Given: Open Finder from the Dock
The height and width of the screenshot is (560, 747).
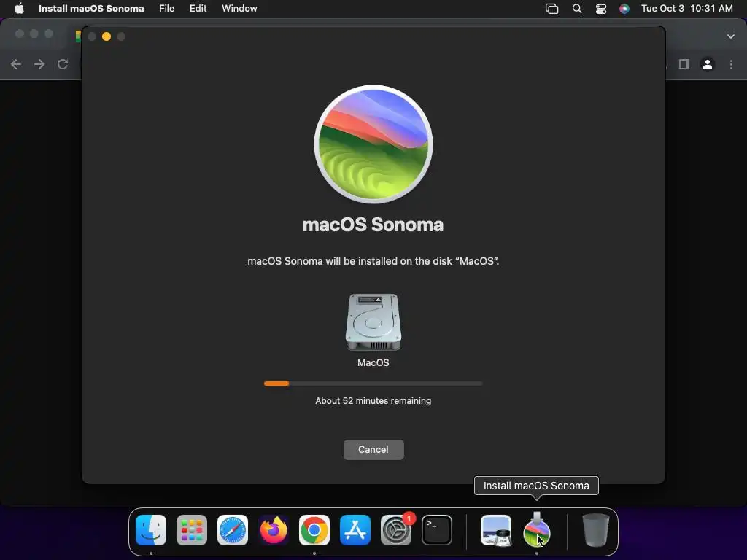Looking at the screenshot, I should [x=151, y=530].
